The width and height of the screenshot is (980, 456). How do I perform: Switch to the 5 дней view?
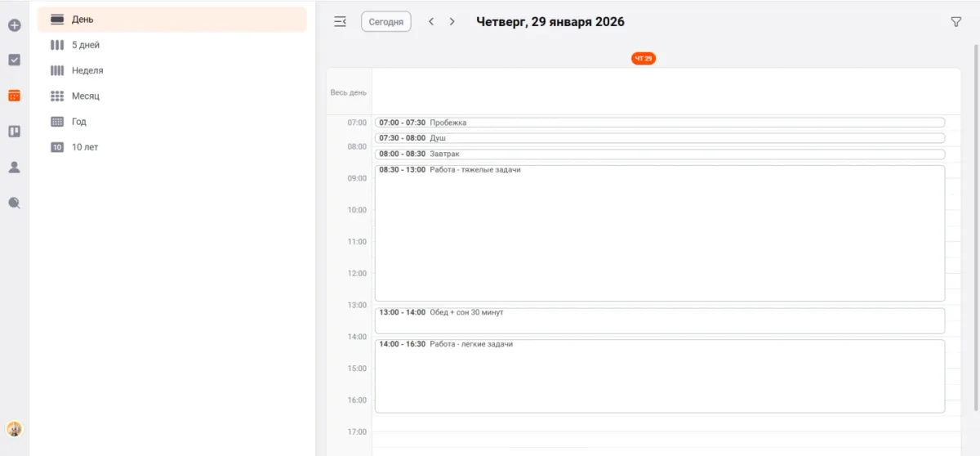[x=86, y=45]
